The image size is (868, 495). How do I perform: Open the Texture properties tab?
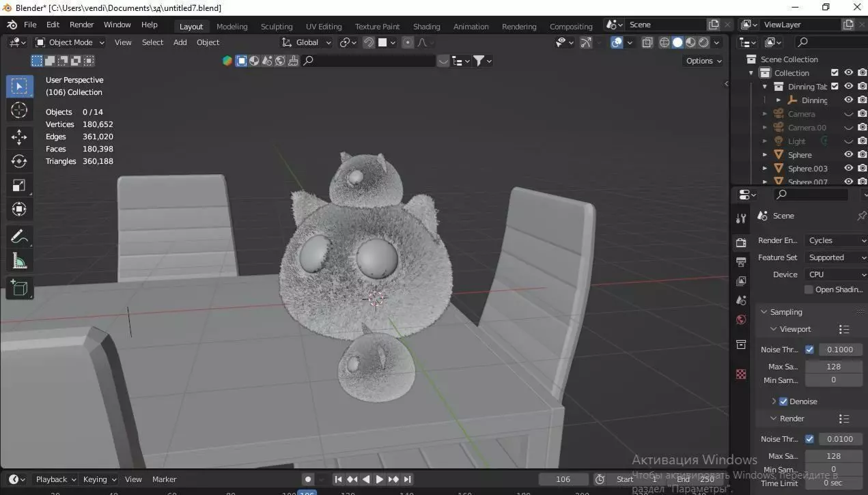(741, 374)
